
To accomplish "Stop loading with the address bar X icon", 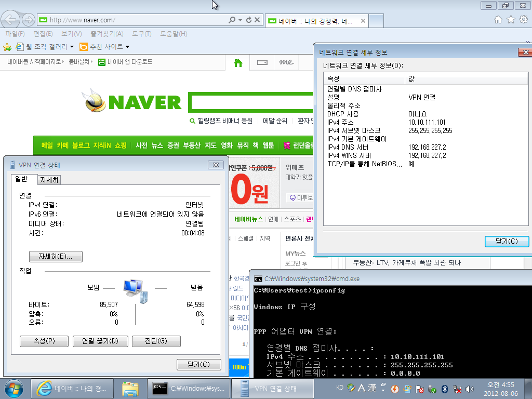I will tap(257, 20).
